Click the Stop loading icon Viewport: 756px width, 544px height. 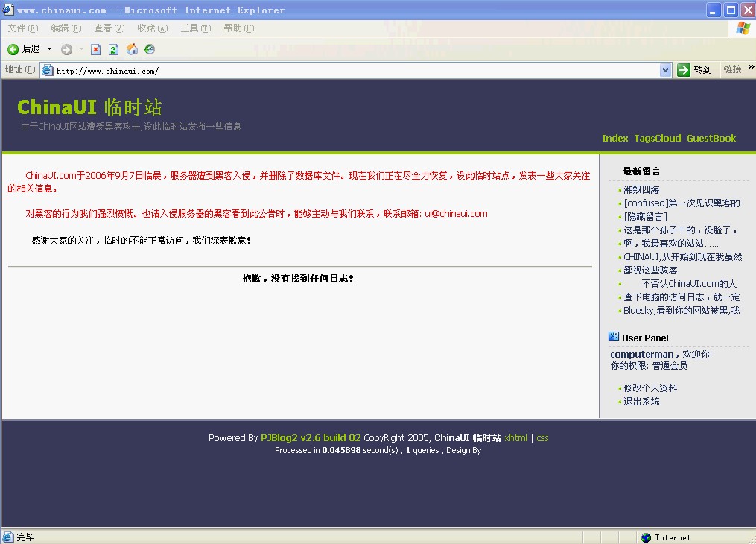(96, 49)
